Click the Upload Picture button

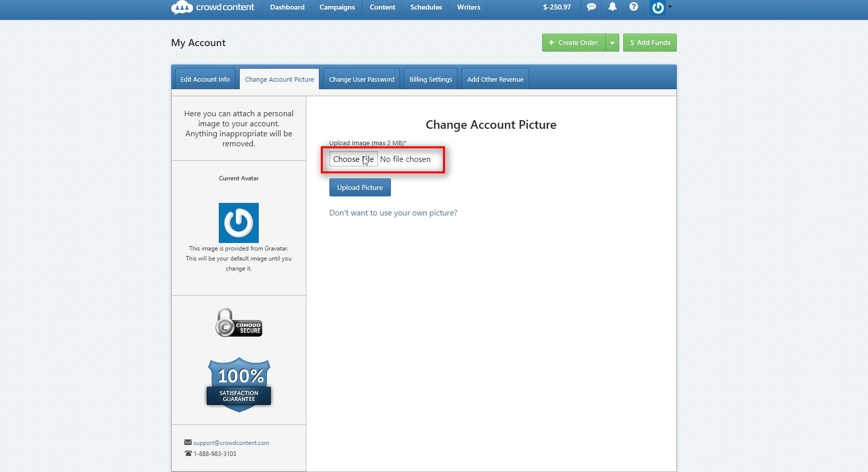(360, 187)
